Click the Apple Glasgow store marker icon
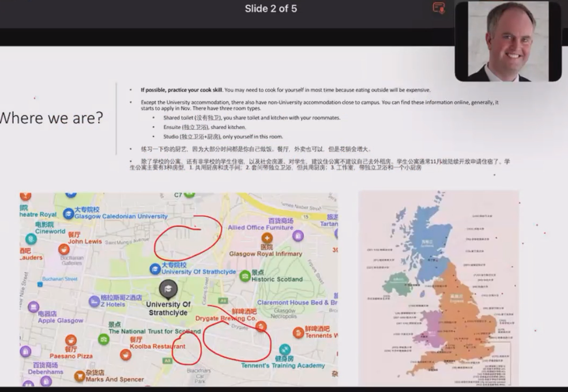This screenshot has height=392, width=568. (33, 307)
